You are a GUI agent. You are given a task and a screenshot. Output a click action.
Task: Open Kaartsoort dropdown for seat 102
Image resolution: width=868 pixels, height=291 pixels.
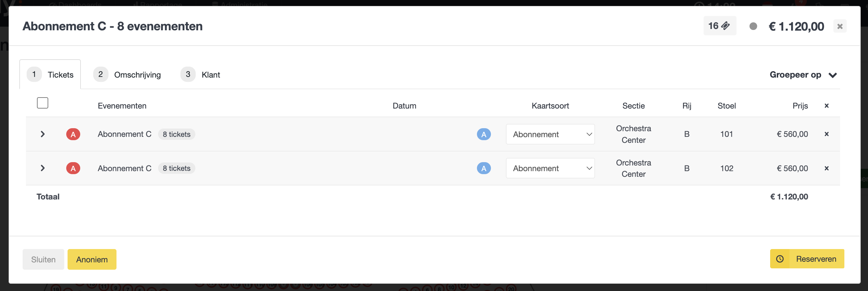click(550, 168)
